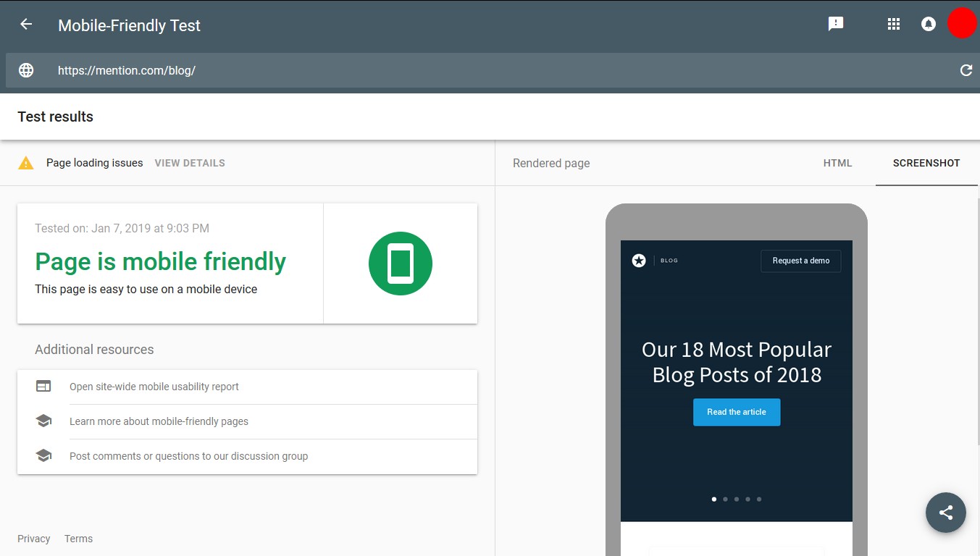This screenshot has width=980, height=556.
Task: Open the Google apps grid icon
Action: 894,24
